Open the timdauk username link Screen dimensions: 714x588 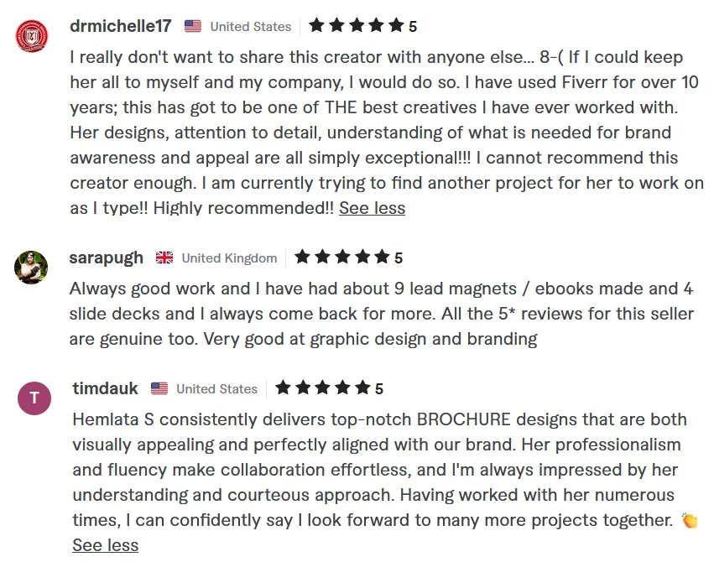pyautogui.click(x=106, y=388)
